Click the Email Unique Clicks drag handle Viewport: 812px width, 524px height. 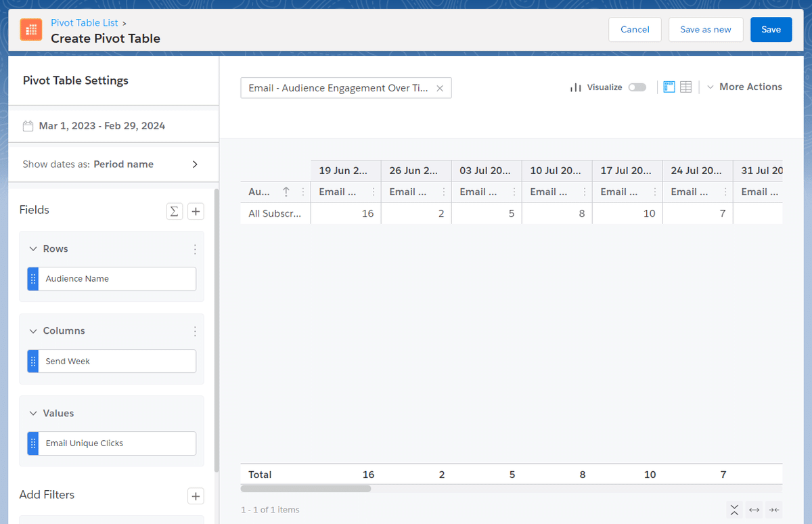point(33,443)
